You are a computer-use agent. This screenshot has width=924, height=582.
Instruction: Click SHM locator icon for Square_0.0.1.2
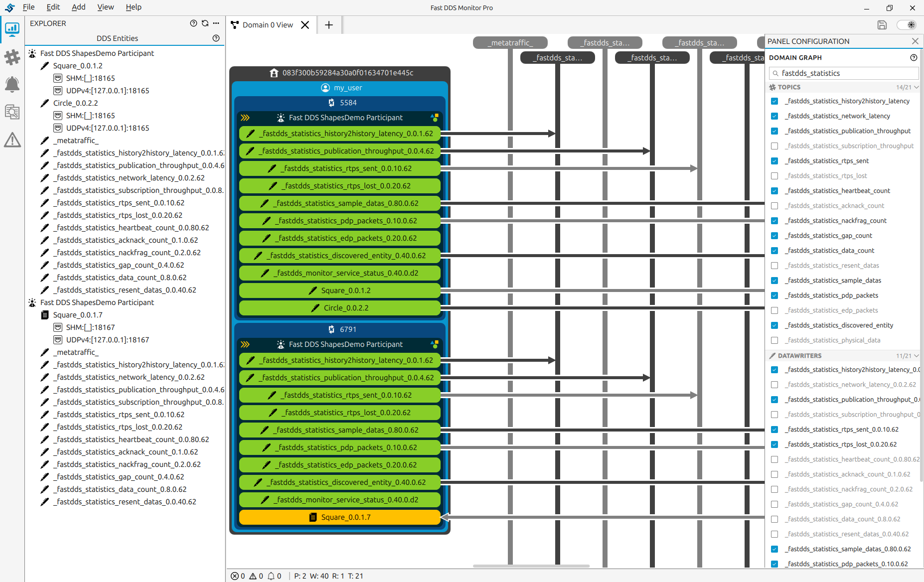click(x=58, y=78)
